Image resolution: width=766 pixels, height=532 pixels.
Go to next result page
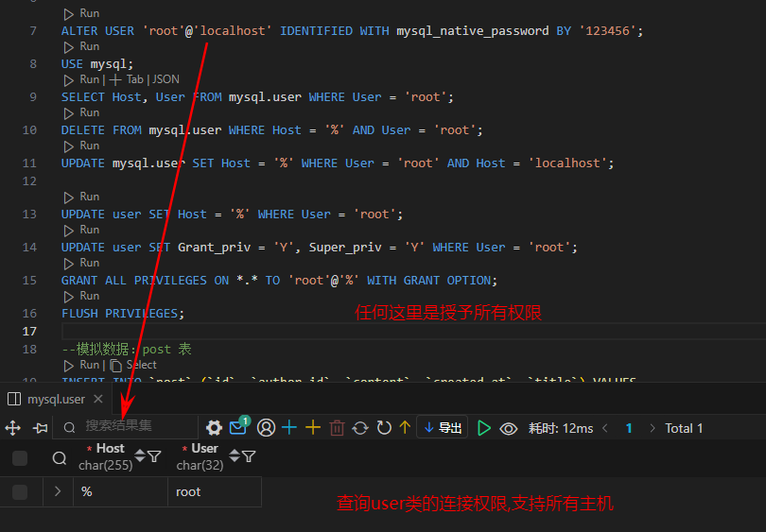(x=653, y=428)
